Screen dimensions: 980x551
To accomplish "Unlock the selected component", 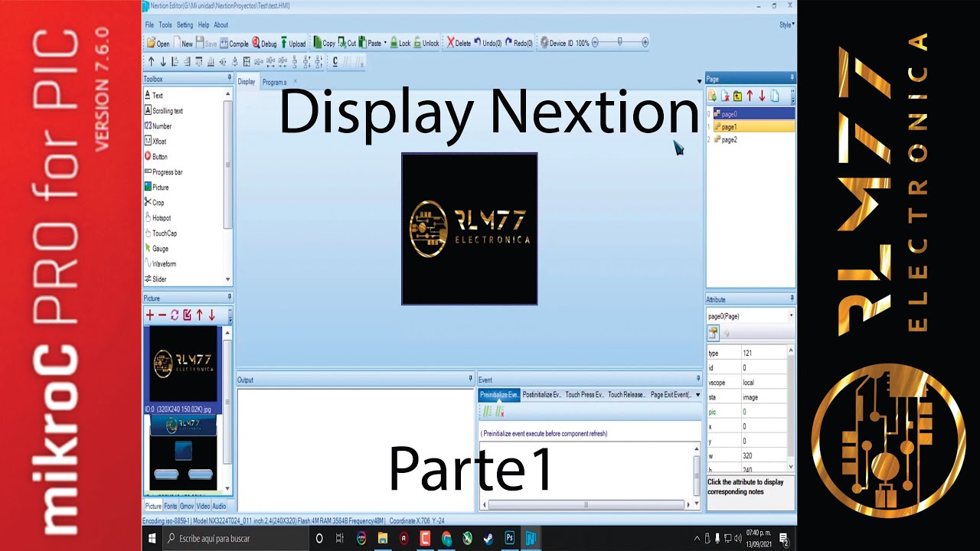I will point(426,44).
